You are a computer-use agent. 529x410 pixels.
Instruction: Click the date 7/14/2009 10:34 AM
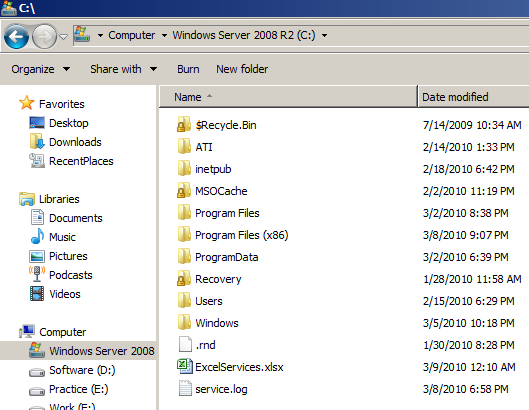pyautogui.click(x=472, y=125)
